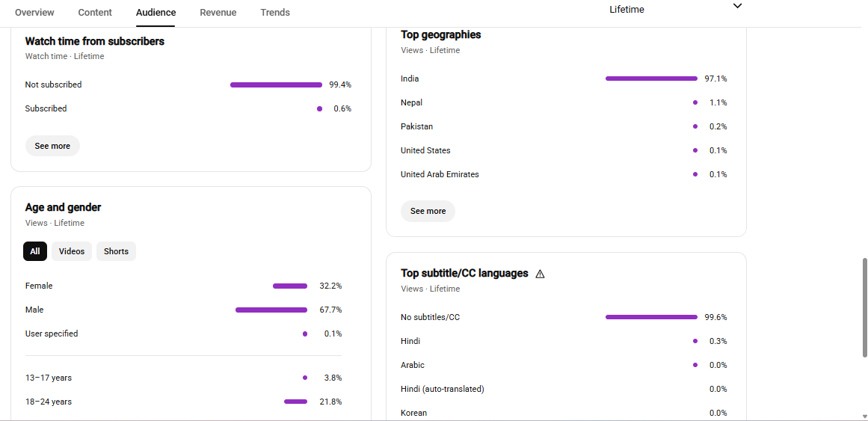Image resolution: width=868 pixels, height=421 pixels.
Task: Click the 18–24 years bar
Action: click(295, 402)
